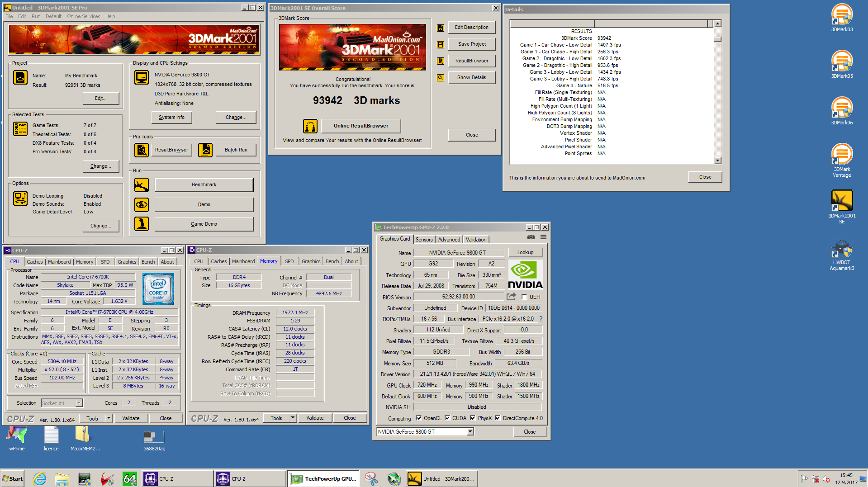Open the Online Services menu
Image resolution: width=868 pixels, height=487 pixels.
click(84, 16)
